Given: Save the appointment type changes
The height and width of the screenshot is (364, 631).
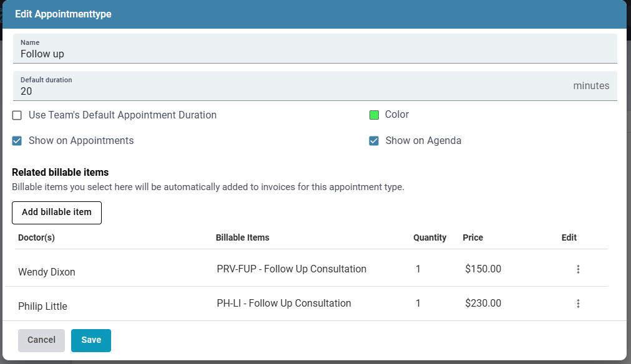Looking at the screenshot, I should [91, 340].
